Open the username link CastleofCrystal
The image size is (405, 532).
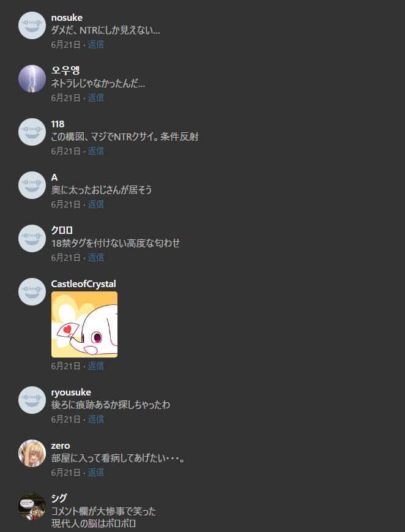click(x=83, y=283)
